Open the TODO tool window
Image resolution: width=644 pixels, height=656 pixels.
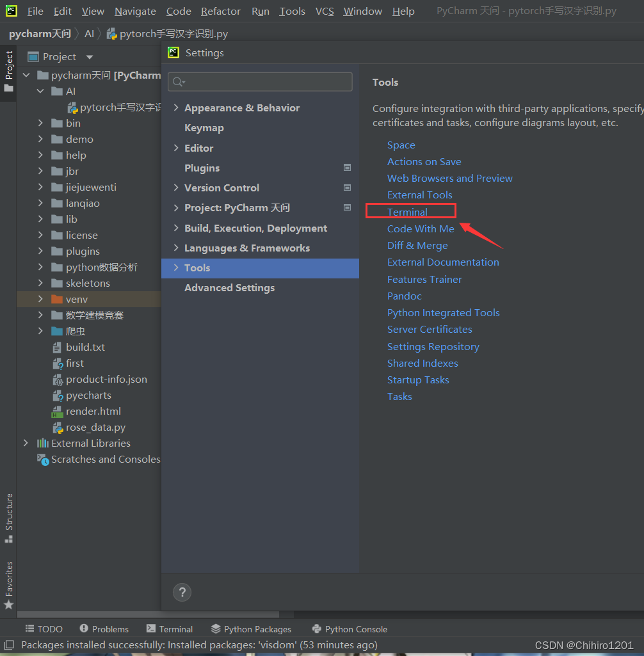tap(44, 629)
